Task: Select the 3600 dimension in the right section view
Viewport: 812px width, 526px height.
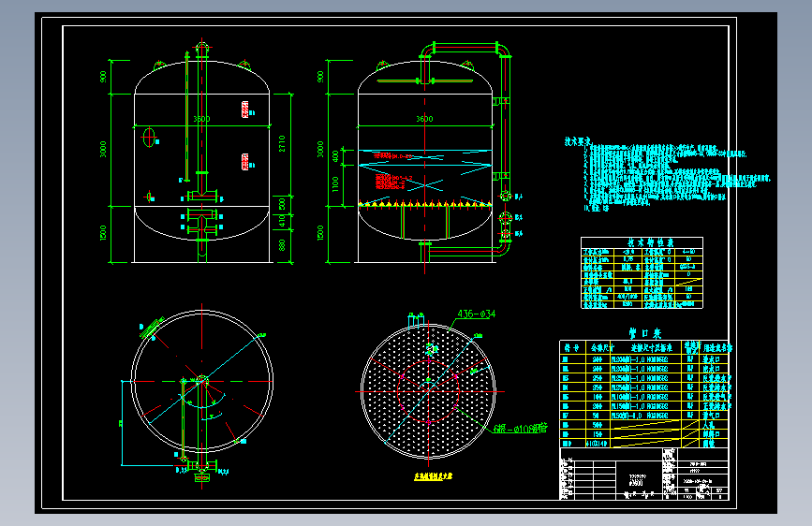Action: pos(424,119)
